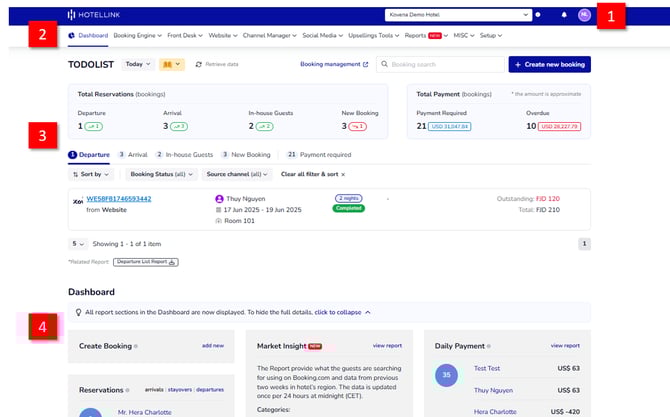Click the Departure List Report download icon
The height and width of the screenshot is (417, 670).
point(173,262)
